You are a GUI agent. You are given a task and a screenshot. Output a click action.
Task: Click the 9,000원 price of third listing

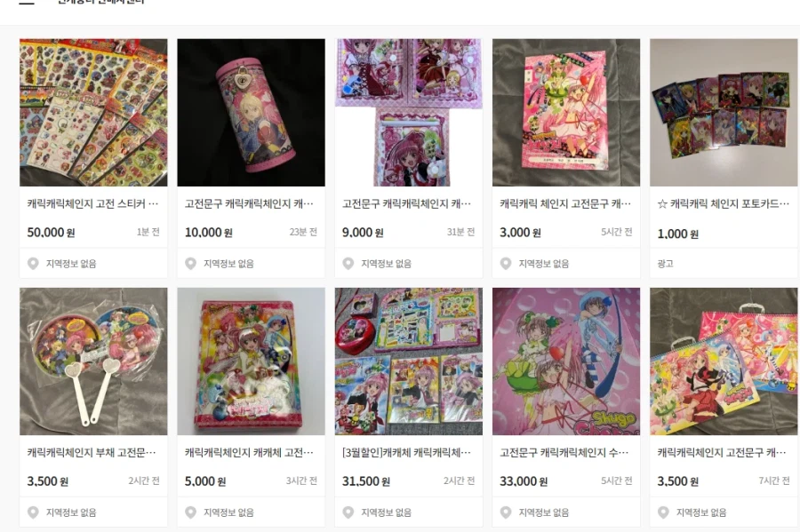pos(363,233)
